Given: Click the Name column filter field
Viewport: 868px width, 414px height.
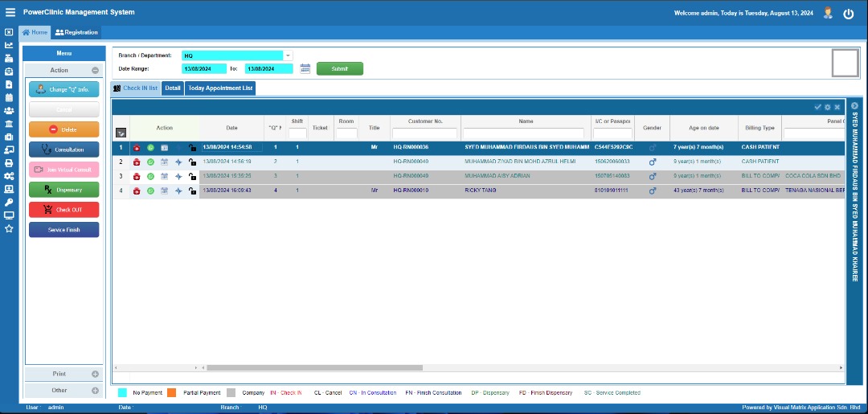Looking at the screenshot, I should click(x=526, y=133).
